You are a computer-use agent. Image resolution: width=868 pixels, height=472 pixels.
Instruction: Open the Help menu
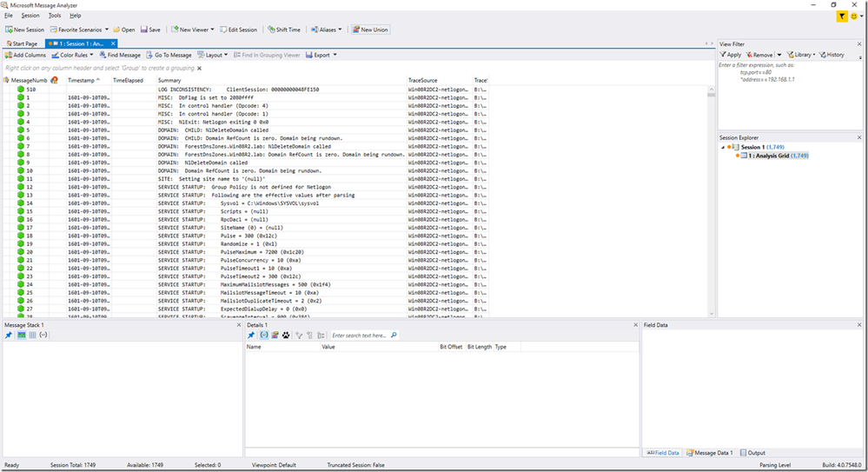[x=76, y=16]
